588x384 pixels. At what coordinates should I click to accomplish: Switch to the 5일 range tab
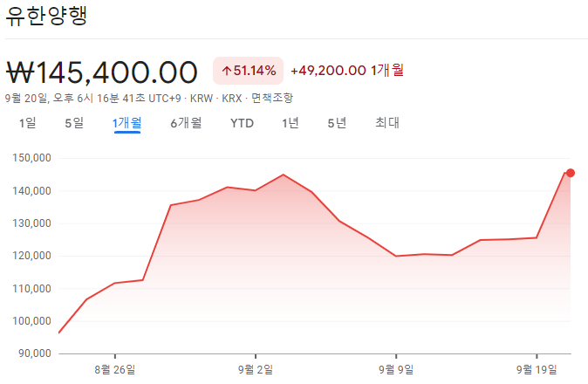coord(74,123)
